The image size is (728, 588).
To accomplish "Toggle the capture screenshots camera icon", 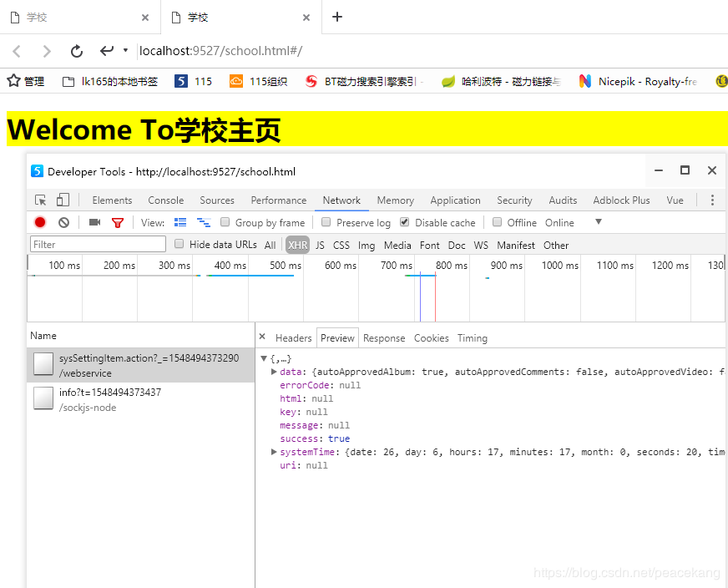I will tap(94, 222).
